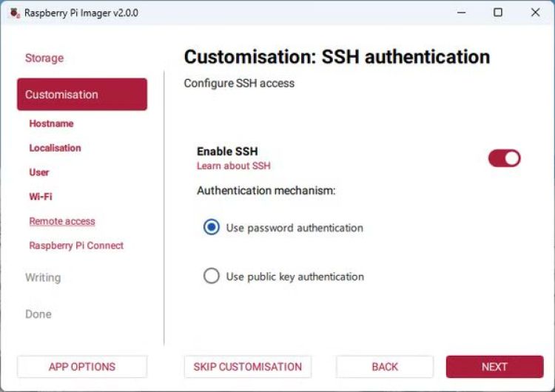Click the Raspberry Pi Imager logo icon
This screenshot has height=392, width=555.
(14, 13)
